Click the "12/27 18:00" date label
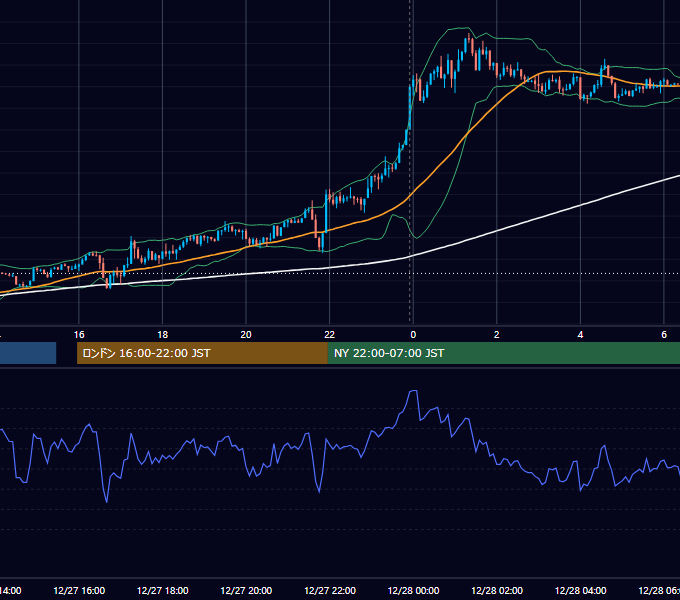Viewport: 680px width, 600px height. pos(163,591)
